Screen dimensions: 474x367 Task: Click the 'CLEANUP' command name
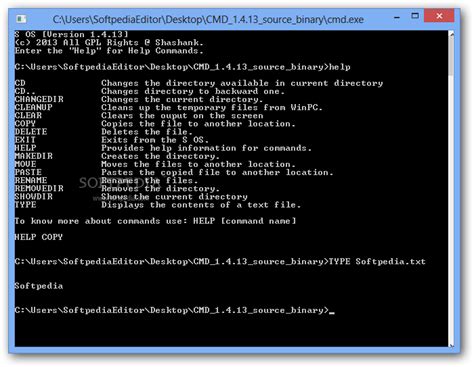pyautogui.click(x=33, y=107)
